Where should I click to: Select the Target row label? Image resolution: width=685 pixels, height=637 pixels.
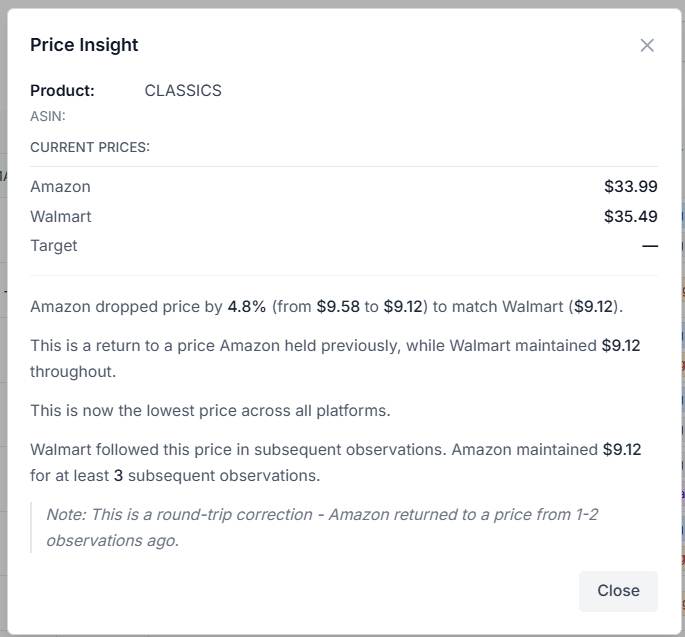coord(53,246)
